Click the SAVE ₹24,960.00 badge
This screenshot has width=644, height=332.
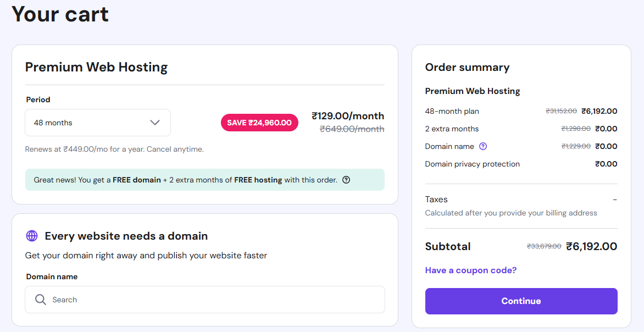(x=259, y=122)
